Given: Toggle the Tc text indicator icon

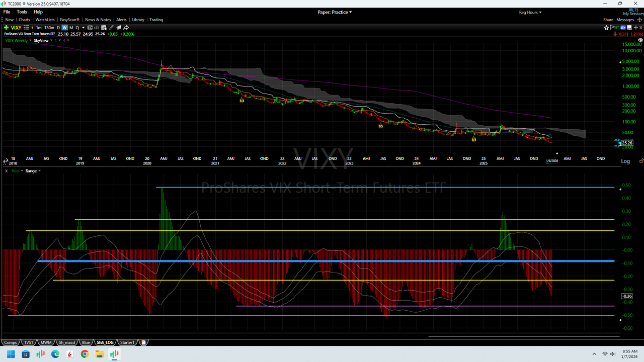Looking at the screenshot, I should (x=90, y=28).
